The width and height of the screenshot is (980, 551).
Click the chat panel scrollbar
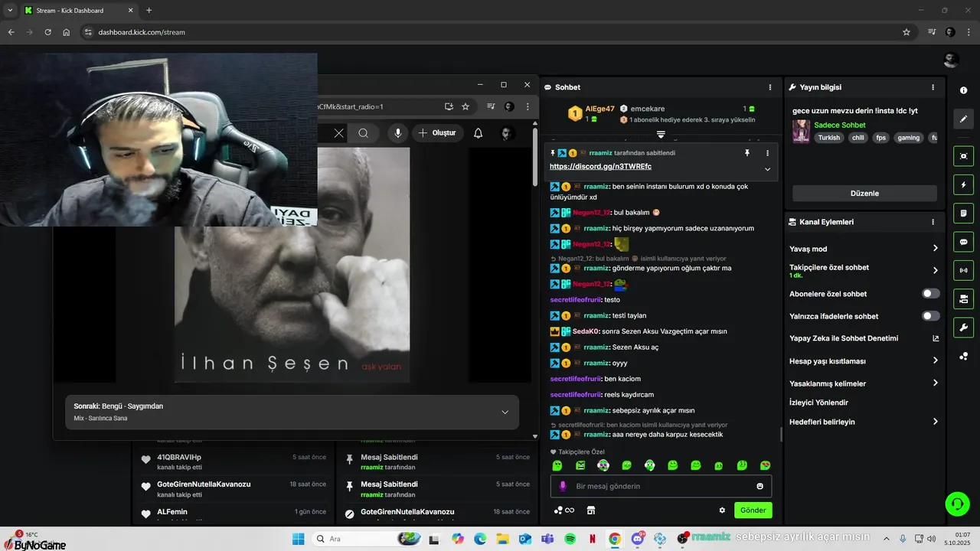[x=781, y=434]
